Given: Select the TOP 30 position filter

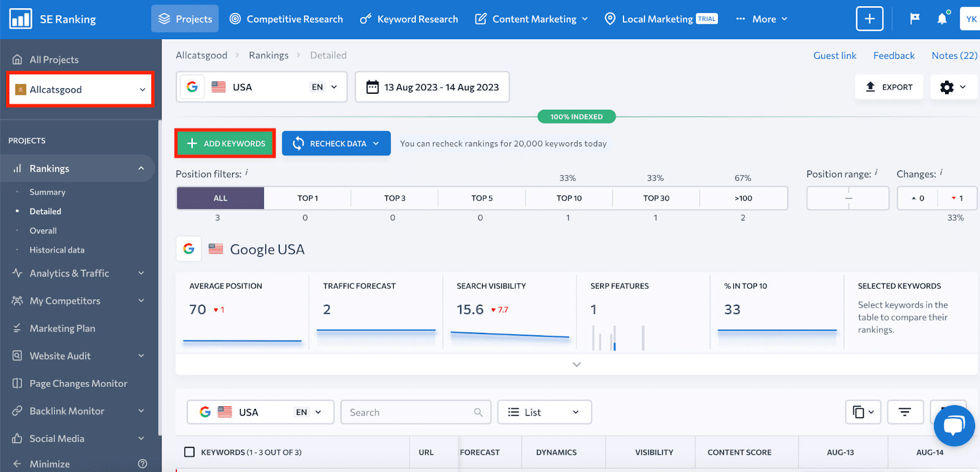Looking at the screenshot, I should [656, 198].
